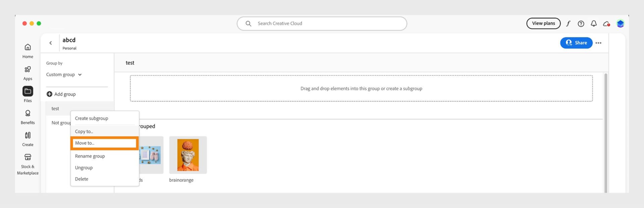Open the fonts (f) icon
The image size is (644, 208).
pos(568,23)
